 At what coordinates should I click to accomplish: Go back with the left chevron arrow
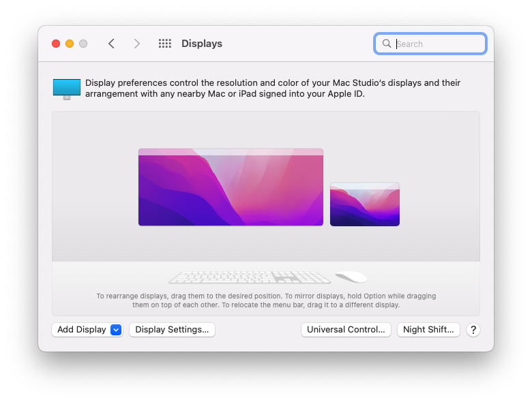pos(111,44)
